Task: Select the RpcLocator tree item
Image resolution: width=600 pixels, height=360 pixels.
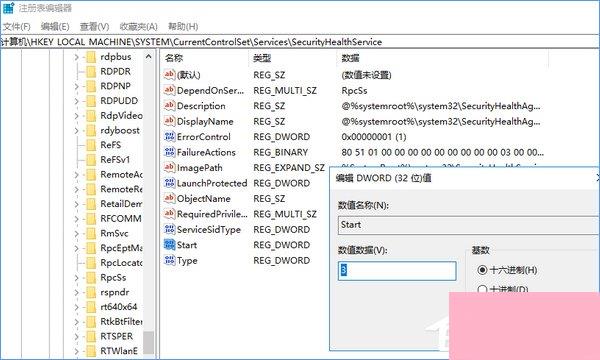Action: [121, 263]
